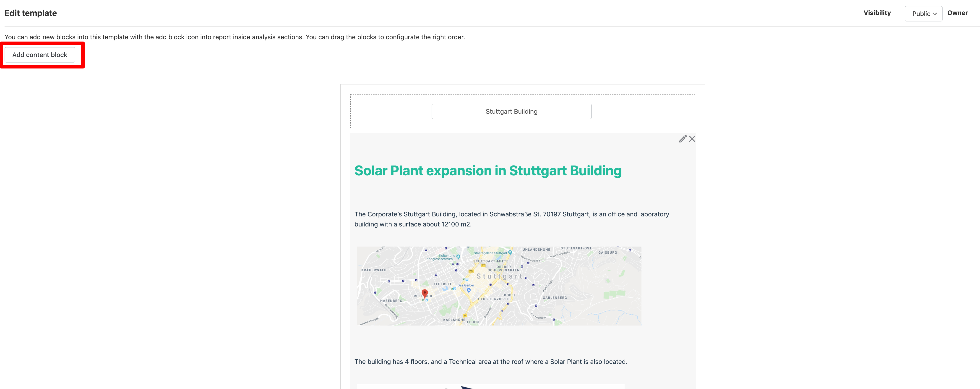Click the Solar Plant expansion heading

pos(488,171)
